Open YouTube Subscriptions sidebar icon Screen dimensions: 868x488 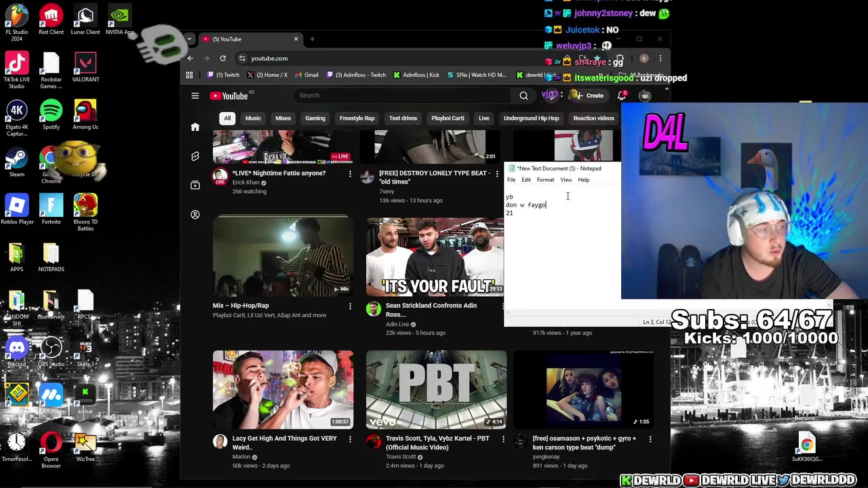pos(195,185)
